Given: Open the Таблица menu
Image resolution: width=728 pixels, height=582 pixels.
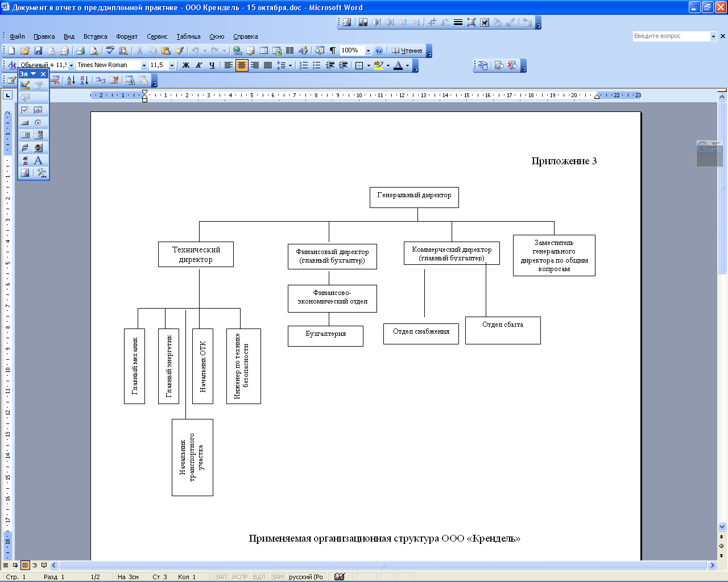Looking at the screenshot, I should click(x=188, y=36).
